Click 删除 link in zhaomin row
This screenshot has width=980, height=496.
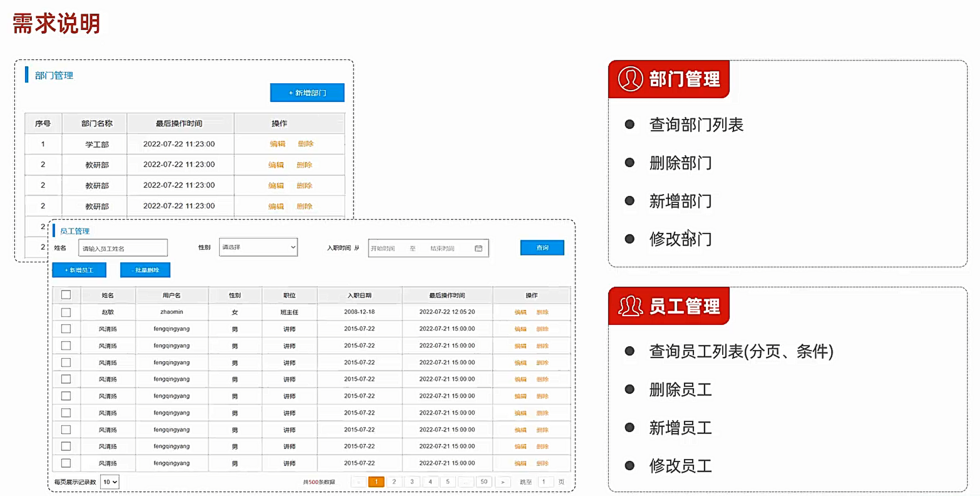(543, 312)
